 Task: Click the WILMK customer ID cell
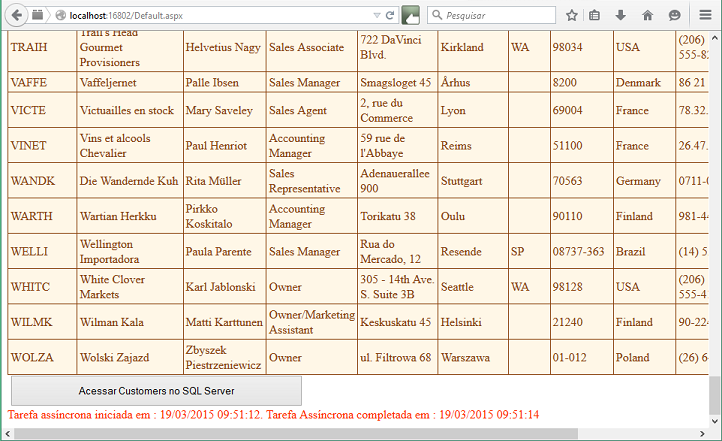click(x=42, y=322)
